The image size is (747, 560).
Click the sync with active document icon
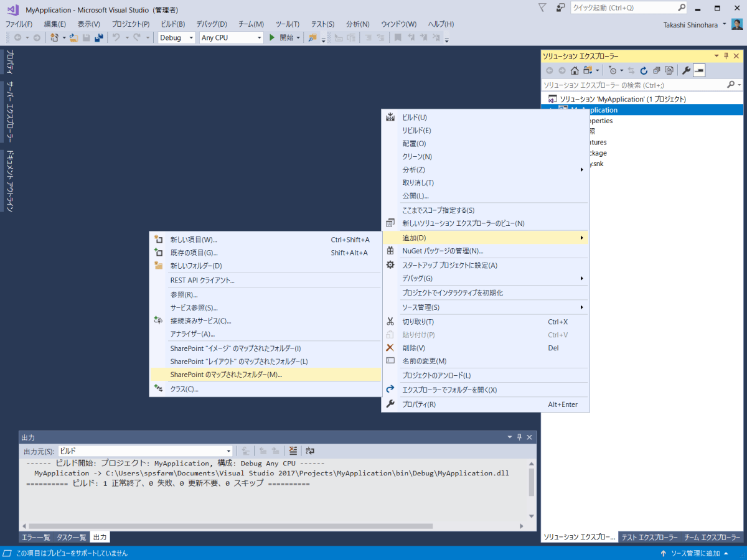click(631, 70)
